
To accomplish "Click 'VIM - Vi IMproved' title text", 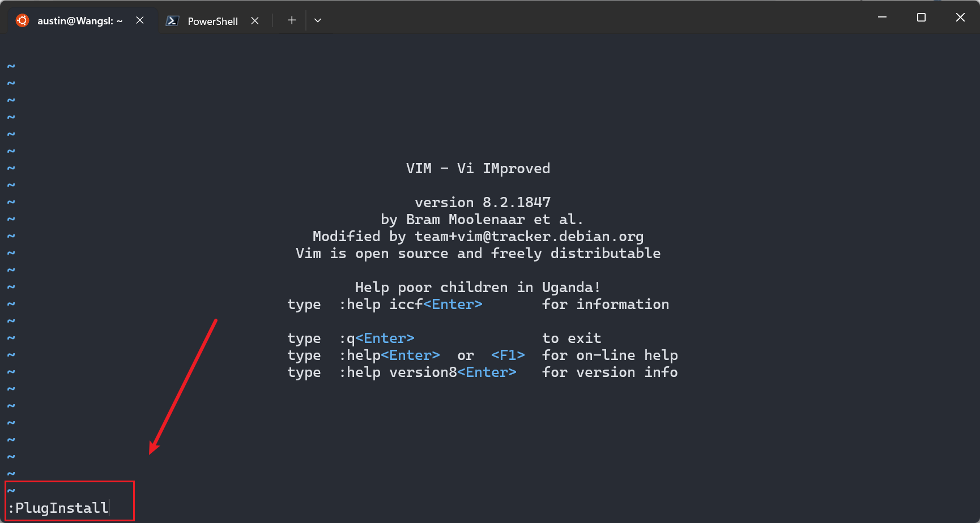I will click(478, 169).
